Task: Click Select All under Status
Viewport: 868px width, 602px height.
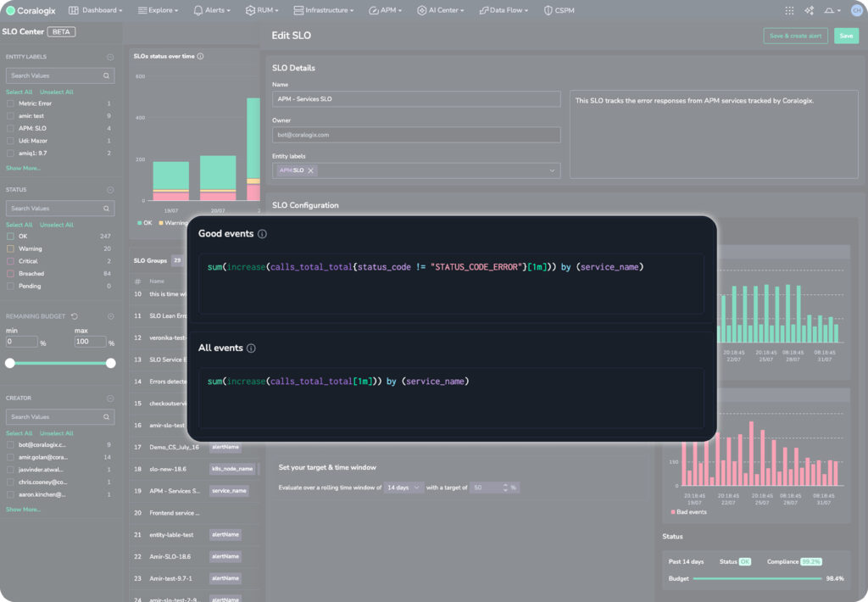Action: coord(19,225)
